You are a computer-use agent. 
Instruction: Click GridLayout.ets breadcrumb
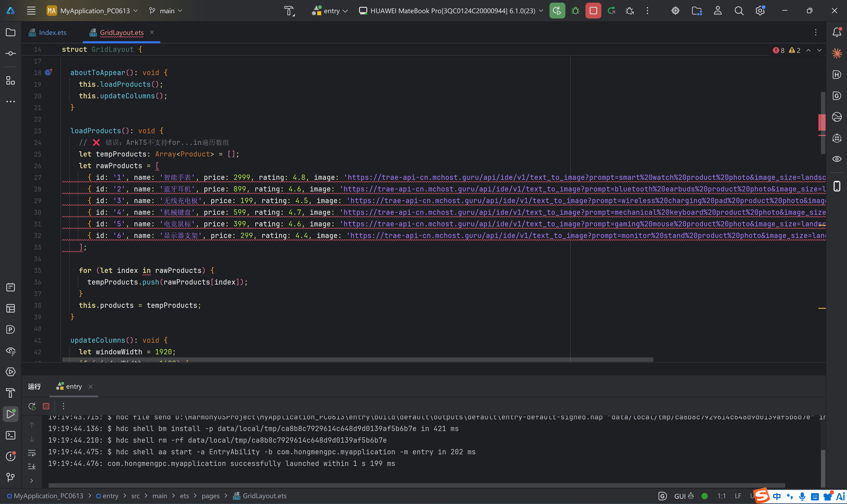260,496
